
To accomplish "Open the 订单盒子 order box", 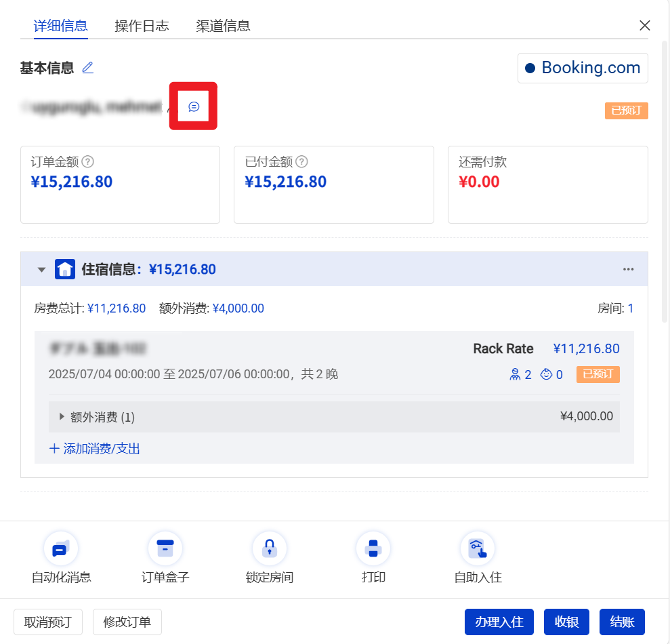I will click(165, 548).
